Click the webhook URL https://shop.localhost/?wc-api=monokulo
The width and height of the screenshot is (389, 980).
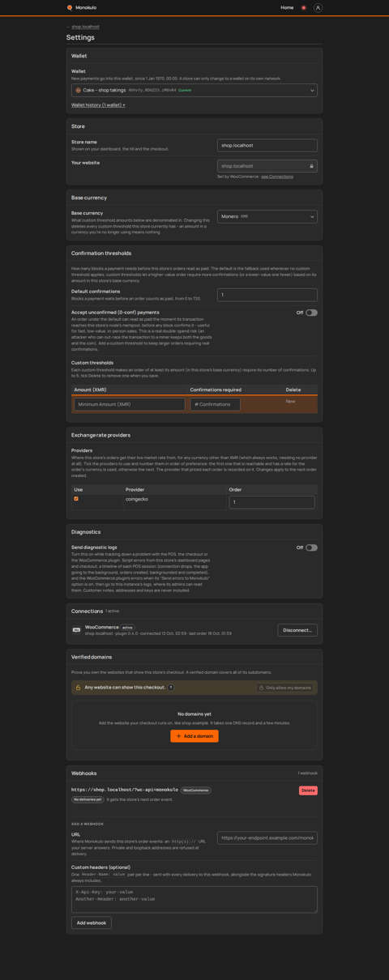pos(125,790)
